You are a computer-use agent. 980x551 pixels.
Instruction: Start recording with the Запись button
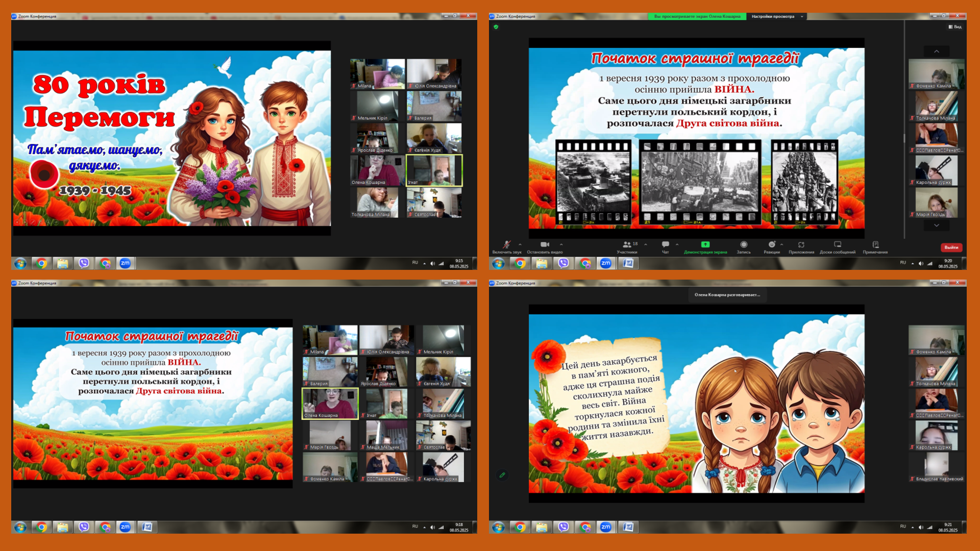[x=744, y=247]
